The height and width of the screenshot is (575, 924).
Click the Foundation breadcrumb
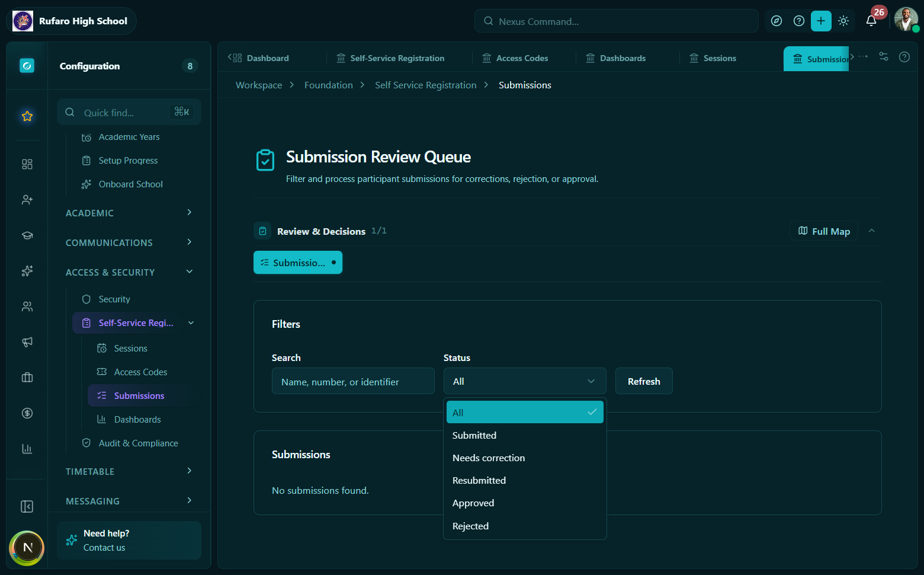click(329, 85)
